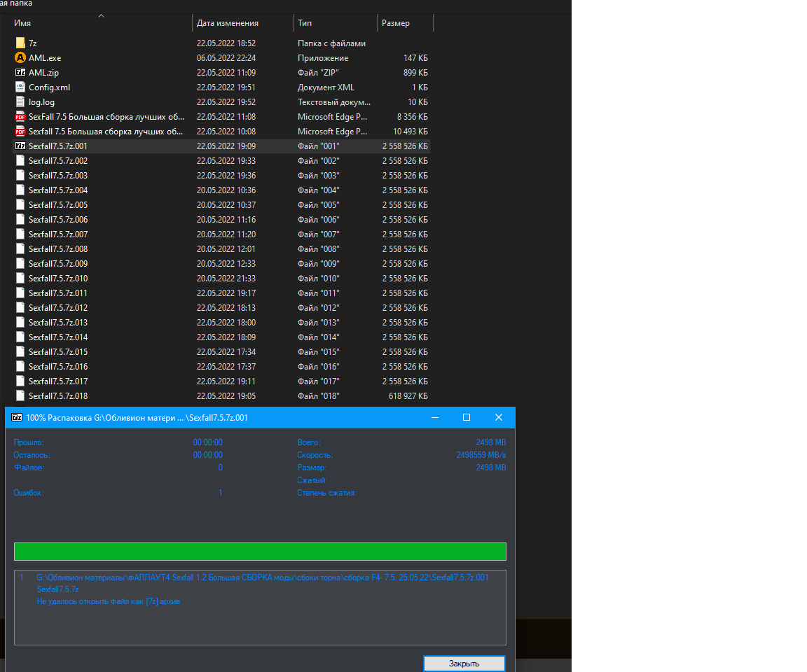The width and height of the screenshot is (807, 672).
Task: Click the green extraction progress bar
Action: (x=260, y=552)
